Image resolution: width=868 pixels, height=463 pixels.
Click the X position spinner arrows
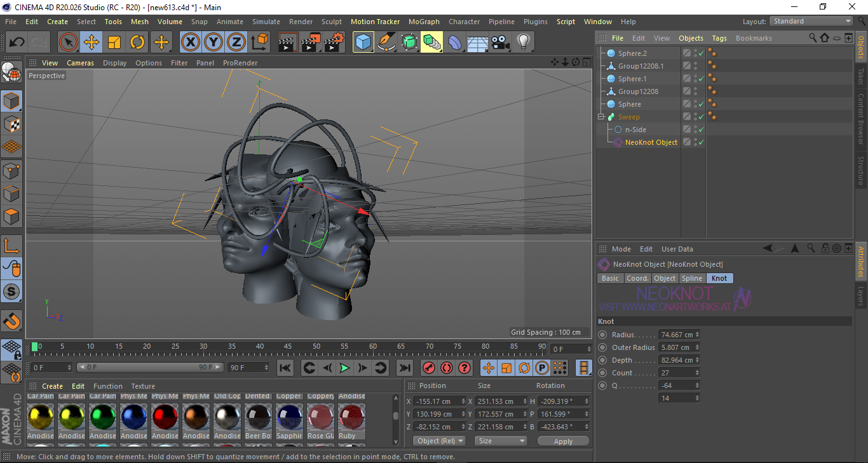[463, 401]
